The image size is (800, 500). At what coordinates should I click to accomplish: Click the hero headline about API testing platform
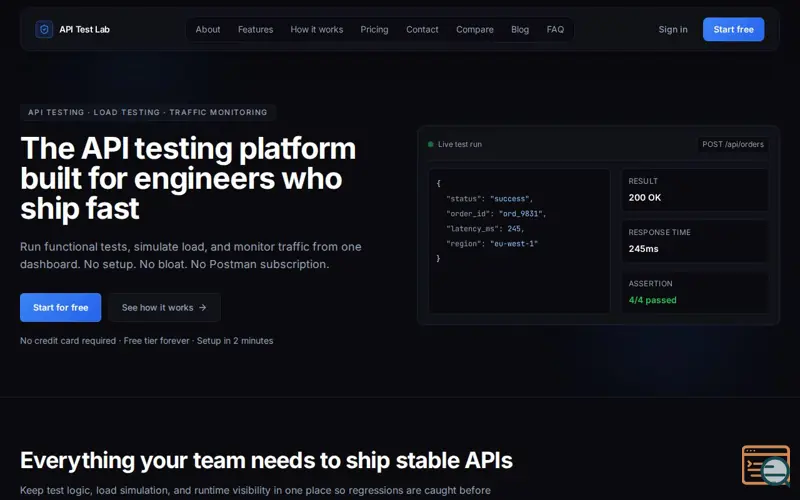pos(188,178)
